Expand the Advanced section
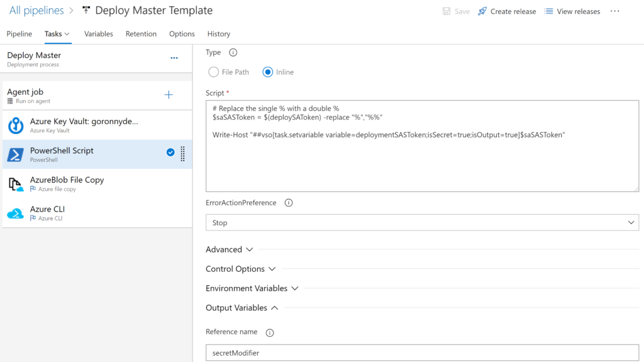This screenshot has width=644, height=362. tap(229, 249)
